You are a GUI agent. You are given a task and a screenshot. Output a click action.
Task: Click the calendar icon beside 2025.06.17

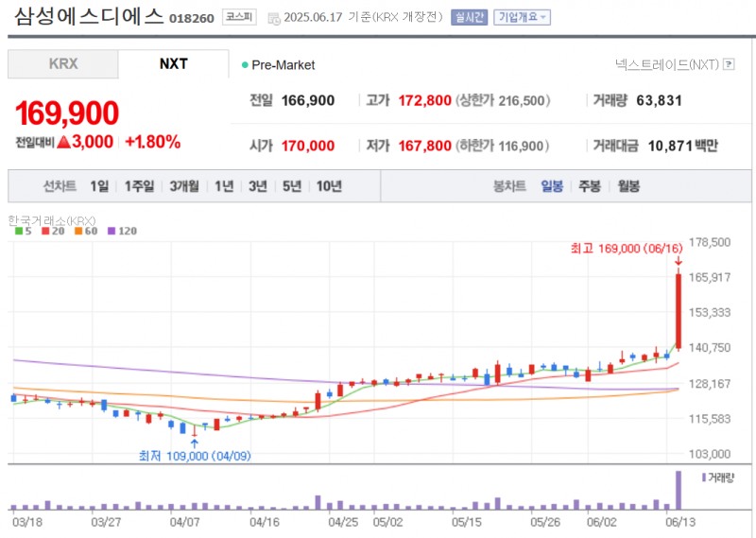pyautogui.click(x=274, y=18)
